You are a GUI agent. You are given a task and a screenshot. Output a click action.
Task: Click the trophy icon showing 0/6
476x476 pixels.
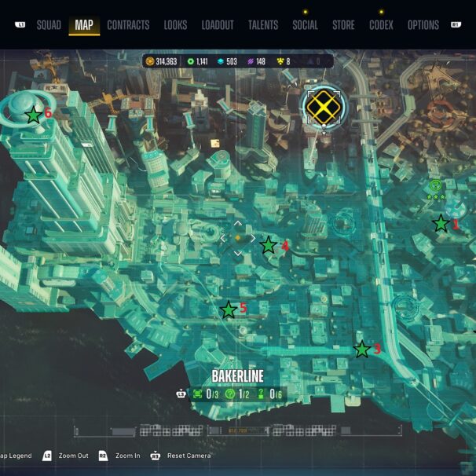tap(261, 394)
